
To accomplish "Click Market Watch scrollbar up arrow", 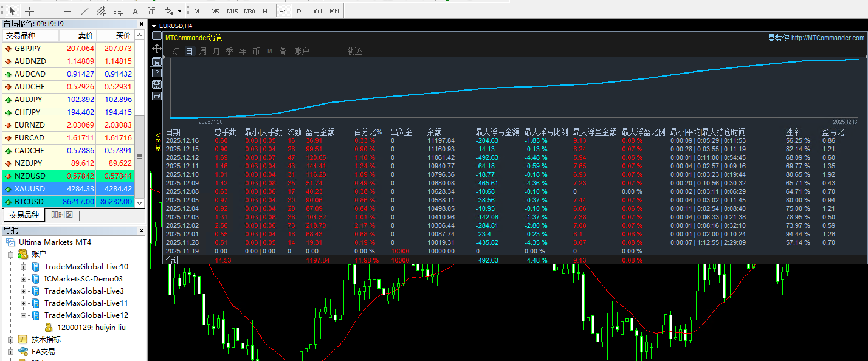I will click(140, 35).
